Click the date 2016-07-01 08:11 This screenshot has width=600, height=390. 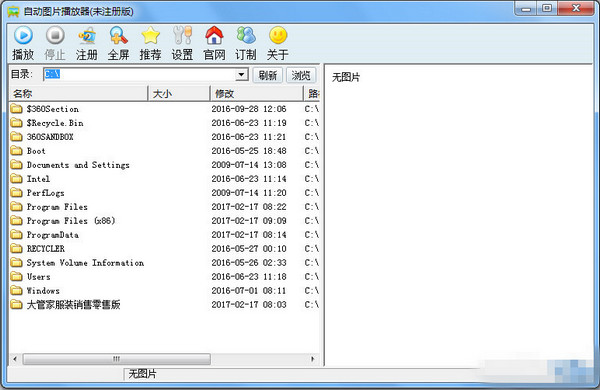coord(249,290)
